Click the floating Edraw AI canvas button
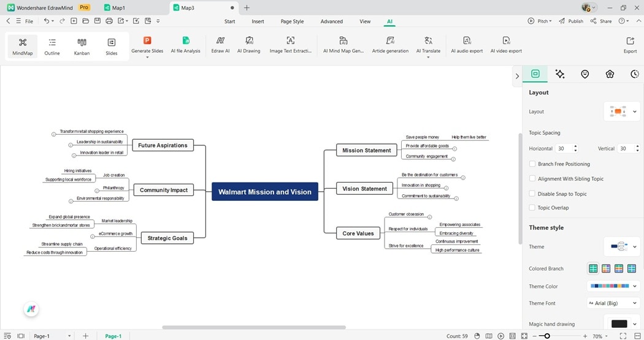 coord(31,309)
